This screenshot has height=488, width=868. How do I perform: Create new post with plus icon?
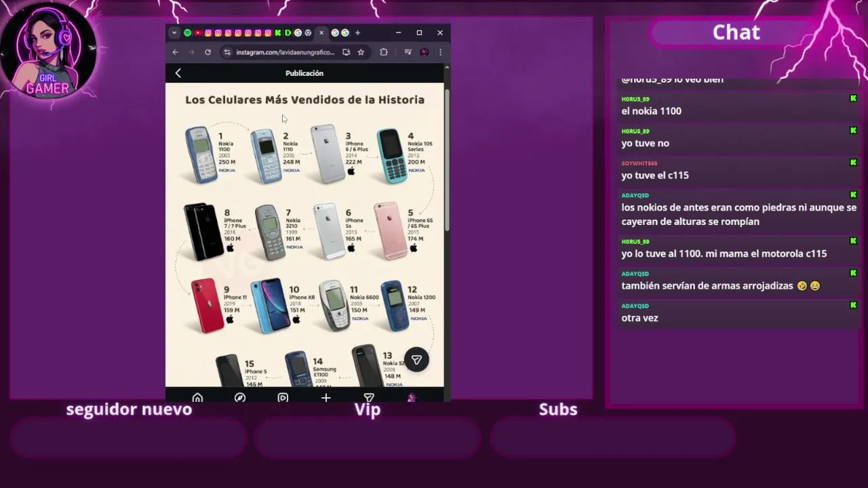(325, 398)
